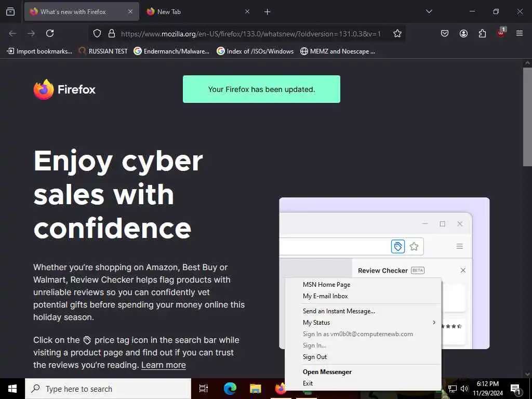Screen dimensions: 532x399
Task: Click the star icon in the illustration
Action: (414, 246)
